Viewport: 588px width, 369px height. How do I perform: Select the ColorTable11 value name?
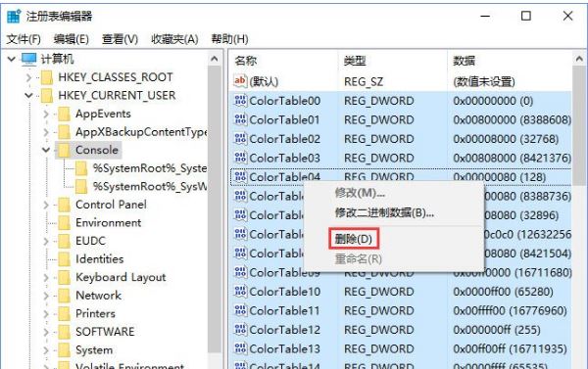pos(284,310)
